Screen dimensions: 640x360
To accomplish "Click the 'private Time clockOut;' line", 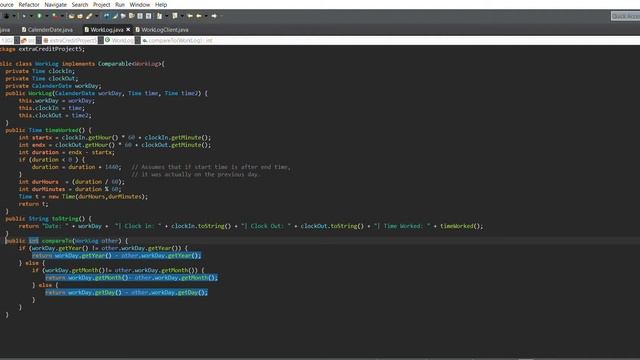I will point(42,78).
